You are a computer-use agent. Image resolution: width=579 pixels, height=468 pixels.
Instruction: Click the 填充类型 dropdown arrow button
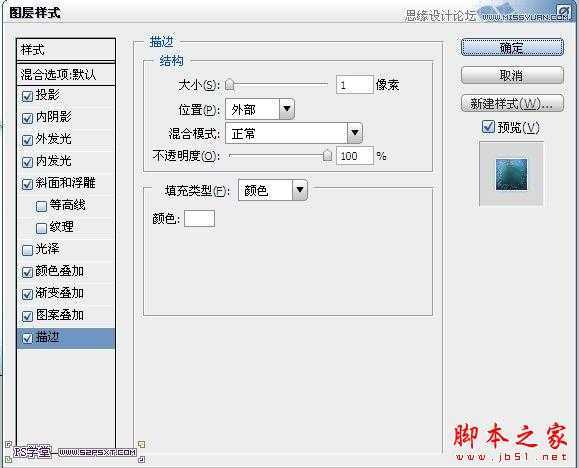(x=299, y=190)
